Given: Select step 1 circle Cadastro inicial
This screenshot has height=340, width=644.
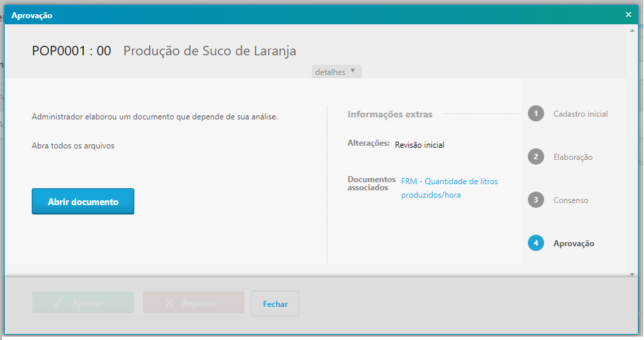Looking at the screenshot, I should 536,113.
